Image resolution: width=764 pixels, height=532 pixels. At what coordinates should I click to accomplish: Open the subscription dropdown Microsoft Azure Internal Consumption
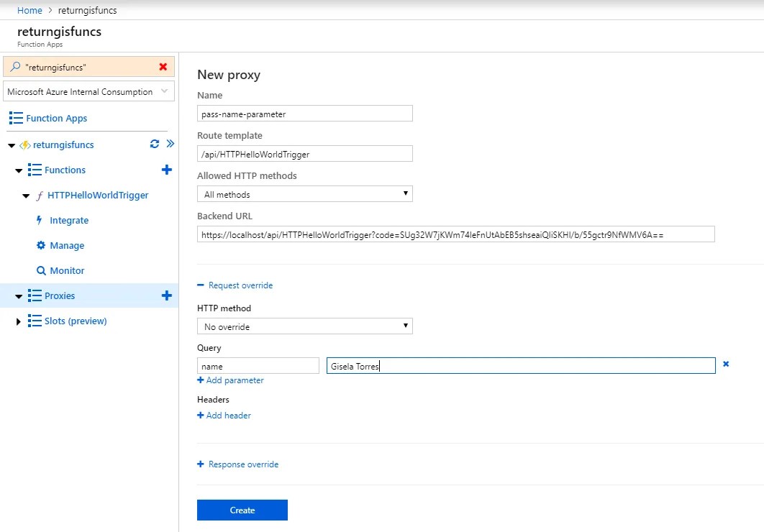88,91
